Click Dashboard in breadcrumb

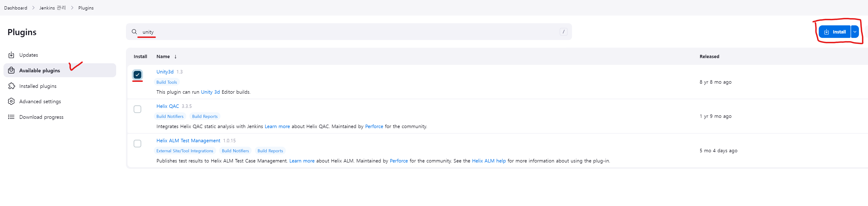point(16,8)
